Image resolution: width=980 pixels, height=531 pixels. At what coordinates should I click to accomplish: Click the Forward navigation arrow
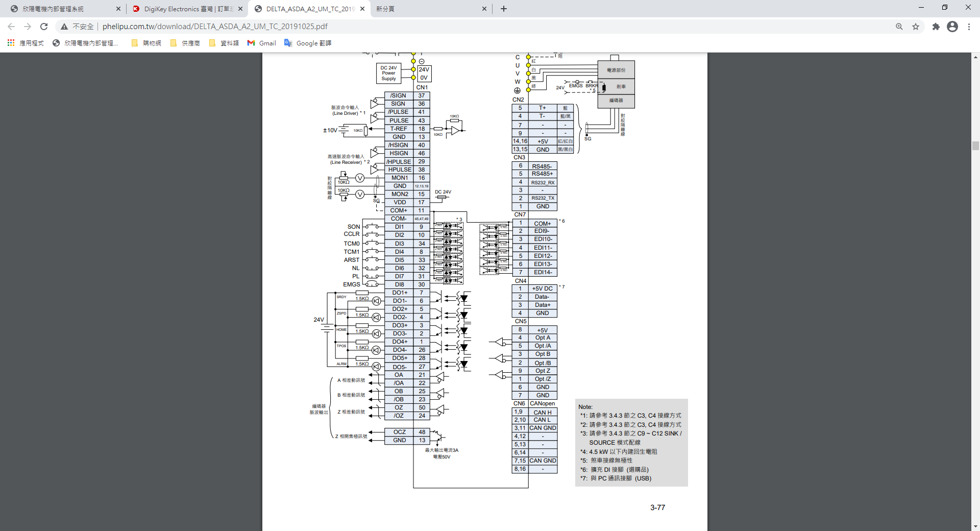(28, 27)
